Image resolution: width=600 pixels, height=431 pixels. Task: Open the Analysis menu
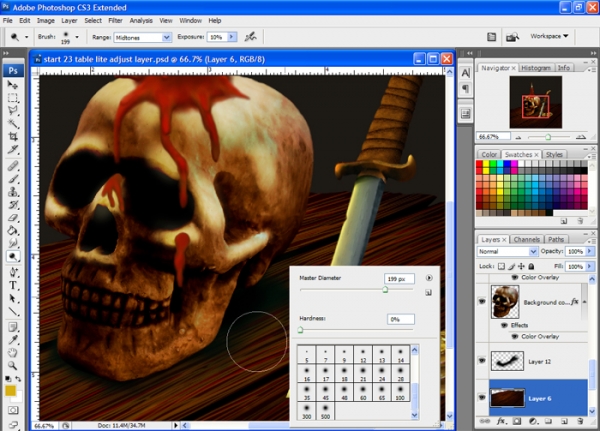pyautogui.click(x=141, y=21)
